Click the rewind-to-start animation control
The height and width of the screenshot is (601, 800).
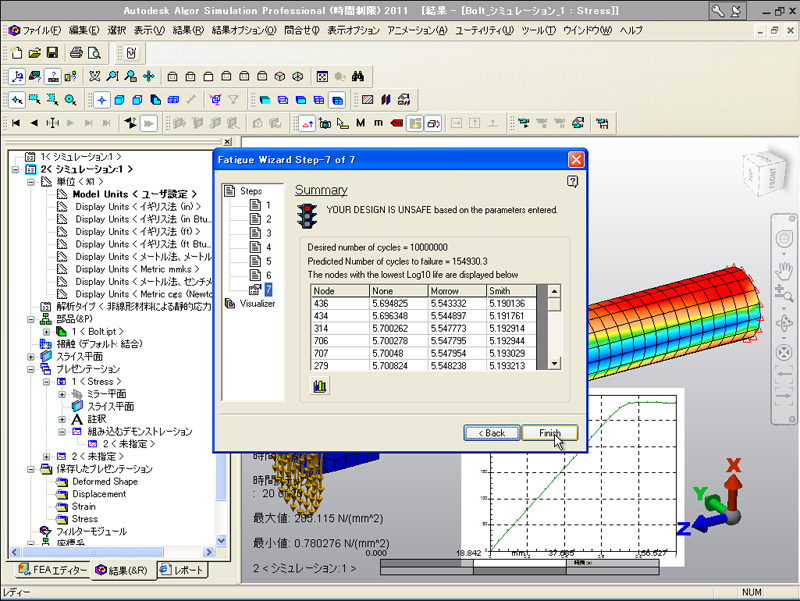click(x=16, y=123)
